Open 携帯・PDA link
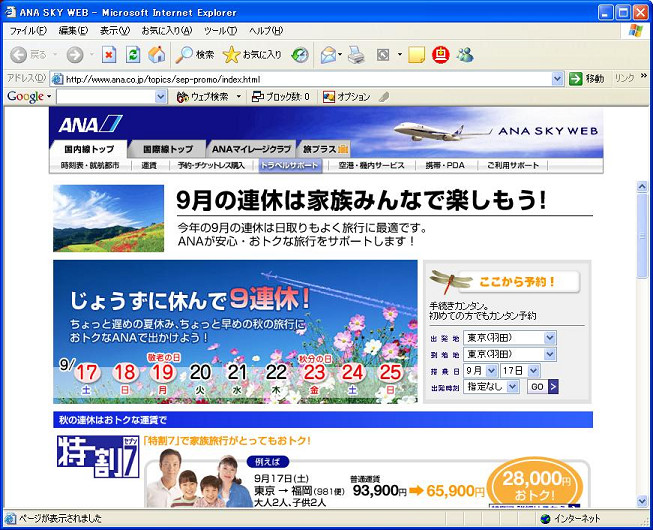The height and width of the screenshot is (530, 653). (445, 166)
